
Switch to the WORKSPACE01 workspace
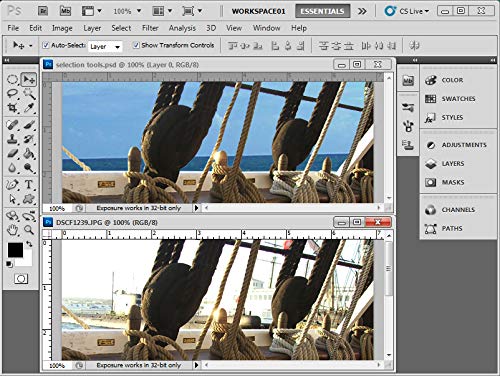point(259,11)
